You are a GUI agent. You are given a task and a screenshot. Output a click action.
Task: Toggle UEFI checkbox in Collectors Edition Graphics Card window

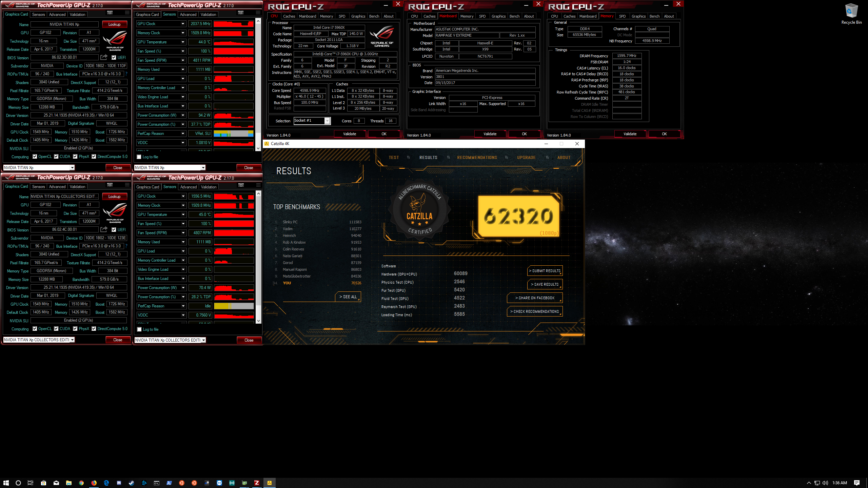[114, 230]
